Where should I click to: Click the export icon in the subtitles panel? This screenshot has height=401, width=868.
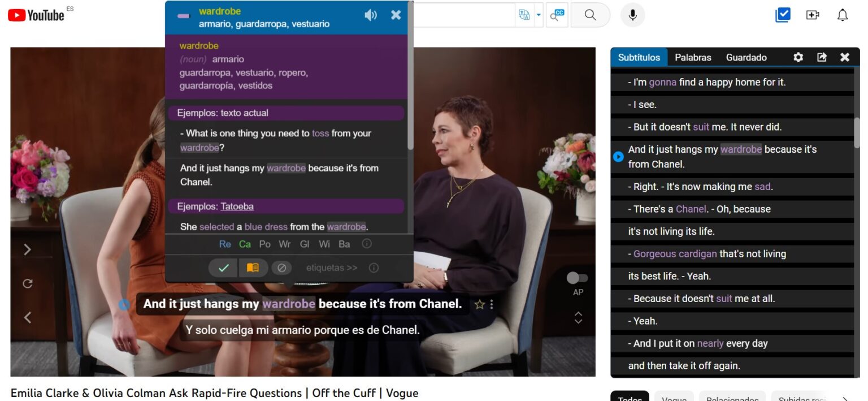click(x=822, y=57)
